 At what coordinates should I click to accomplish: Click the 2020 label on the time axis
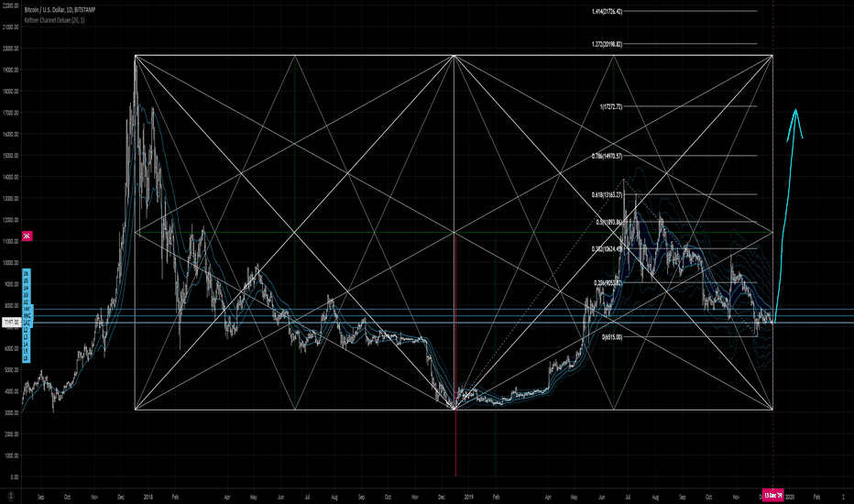click(x=790, y=497)
